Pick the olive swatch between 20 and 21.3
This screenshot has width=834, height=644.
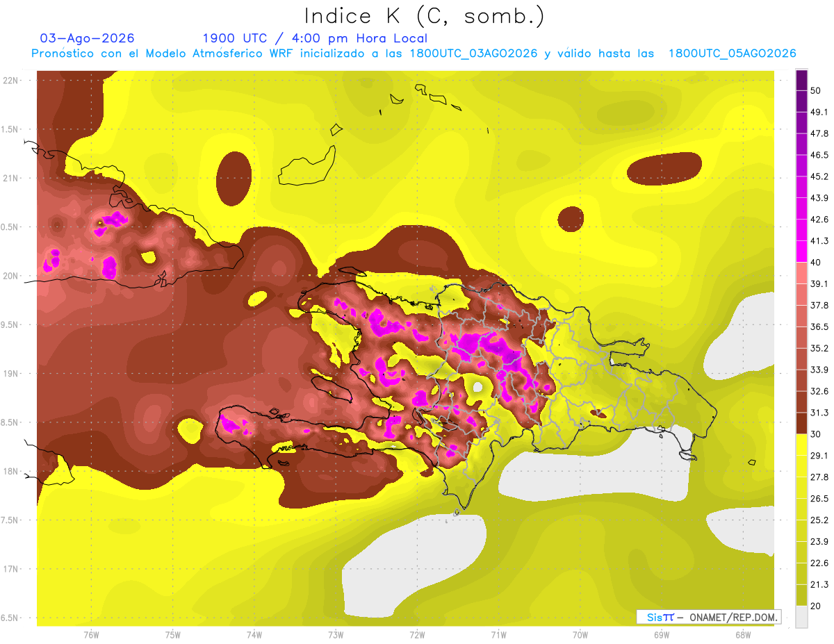[801, 595]
